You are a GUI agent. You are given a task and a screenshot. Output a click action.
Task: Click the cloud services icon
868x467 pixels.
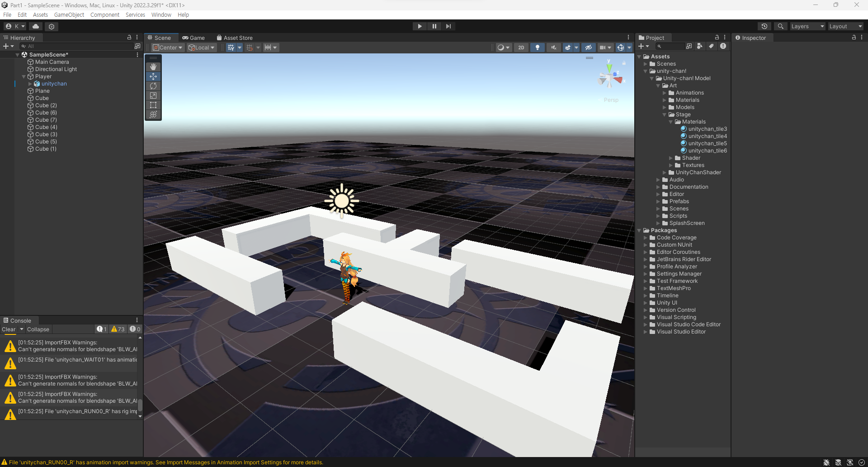click(x=36, y=26)
